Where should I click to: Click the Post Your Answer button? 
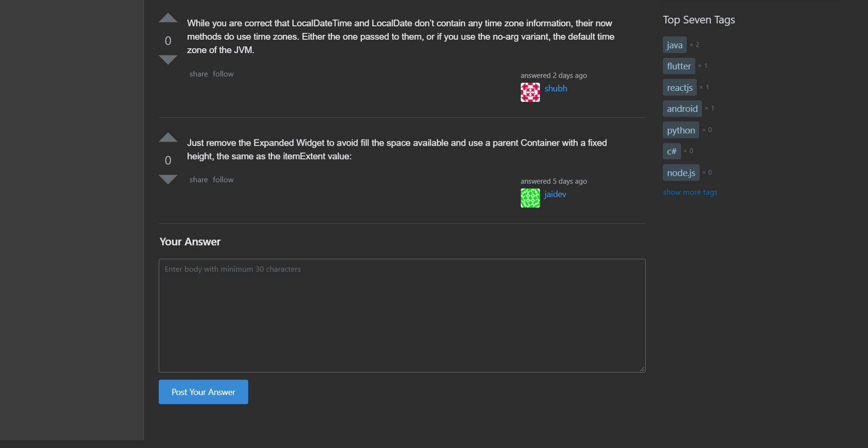203,392
